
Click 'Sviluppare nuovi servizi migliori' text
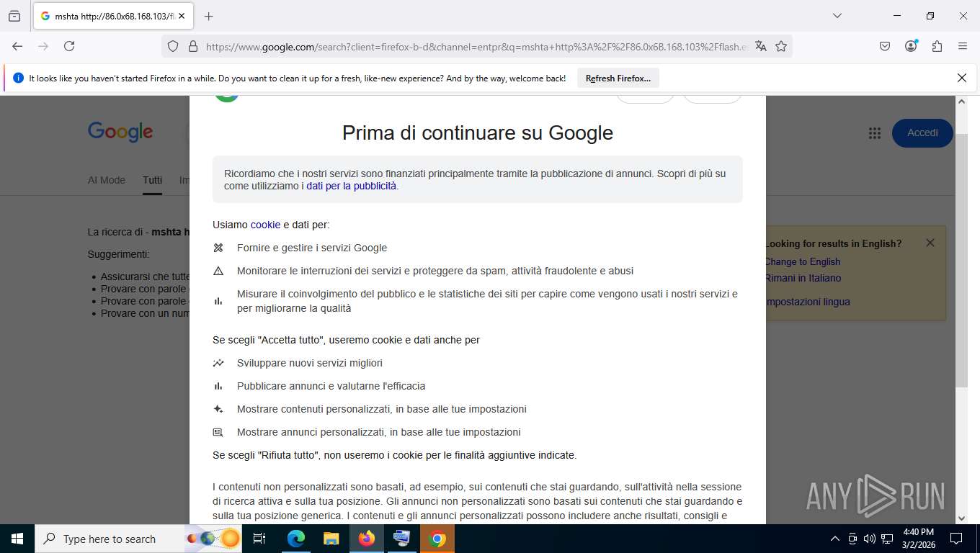[x=310, y=363]
